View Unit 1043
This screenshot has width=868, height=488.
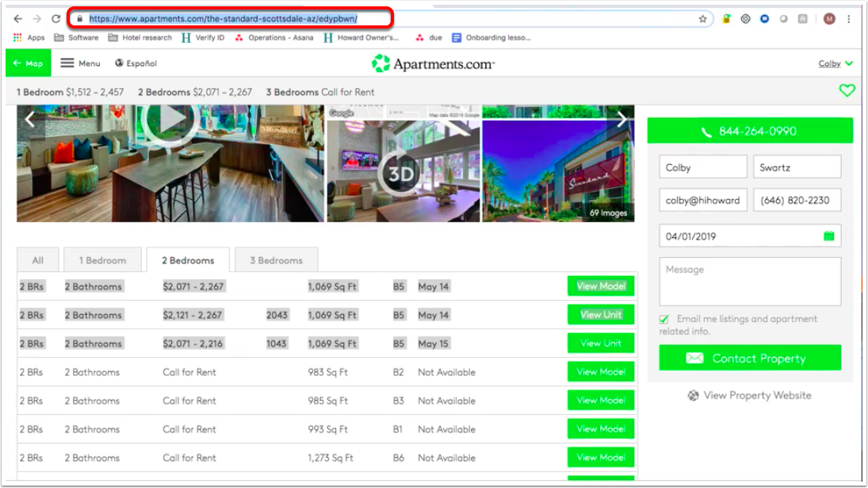click(x=601, y=344)
